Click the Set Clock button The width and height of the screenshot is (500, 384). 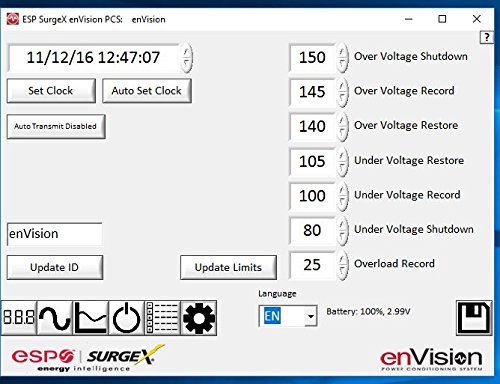coord(51,91)
